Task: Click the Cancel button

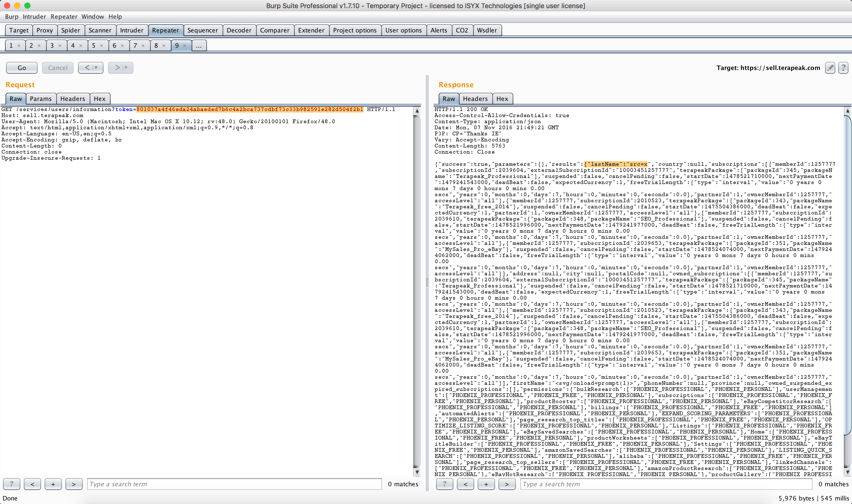Action: (58, 68)
